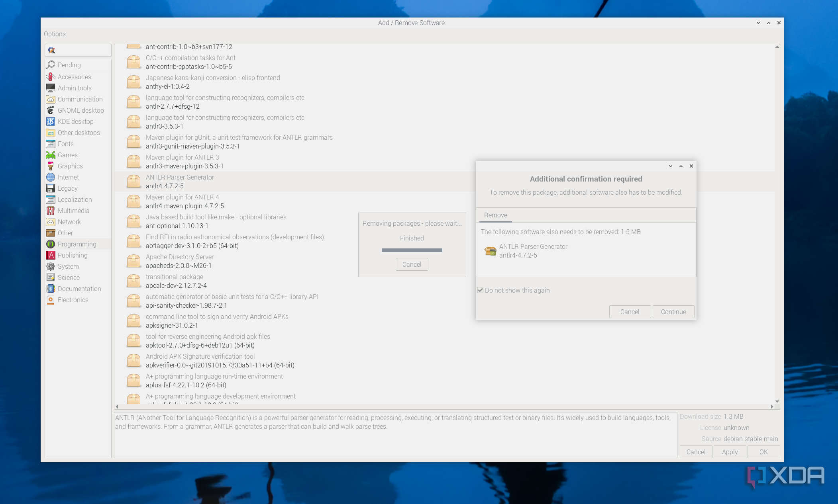Toggle 'Do not show this again' checkbox

481,290
